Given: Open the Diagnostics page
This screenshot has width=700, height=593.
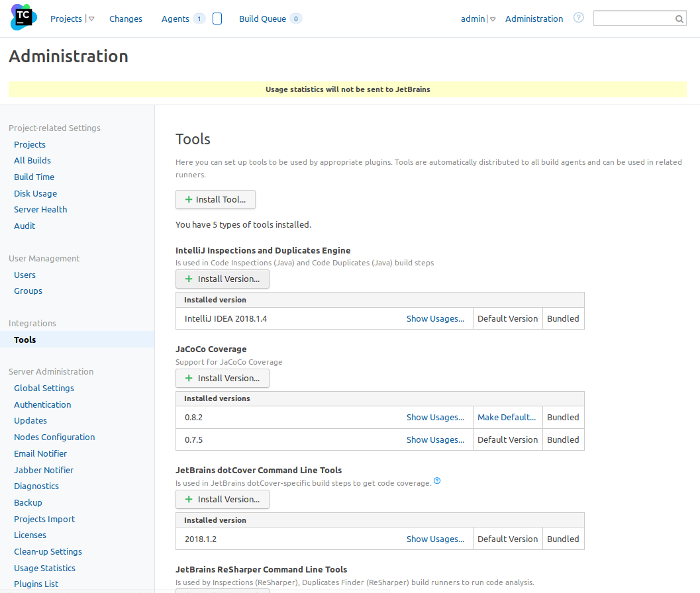Looking at the screenshot, I should tap(36, 486).
